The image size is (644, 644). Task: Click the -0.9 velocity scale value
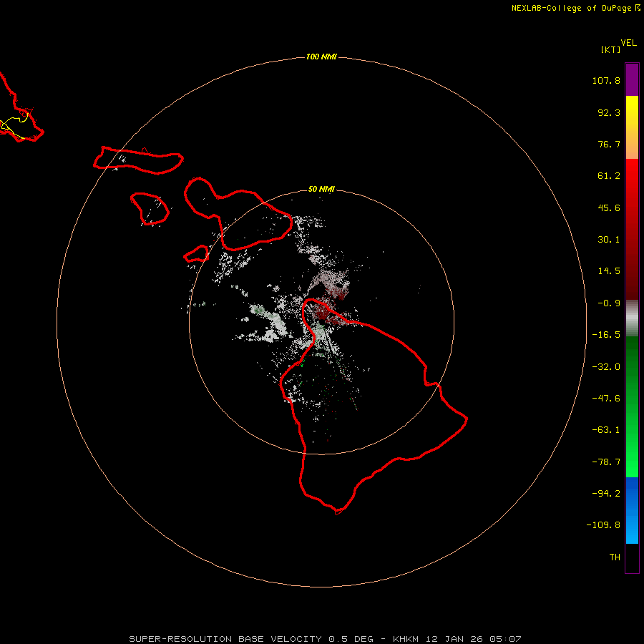[609, 303]
